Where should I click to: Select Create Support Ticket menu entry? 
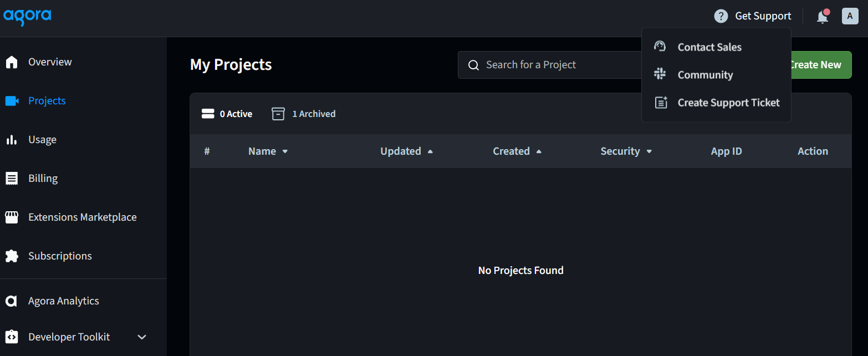(716, 103)
